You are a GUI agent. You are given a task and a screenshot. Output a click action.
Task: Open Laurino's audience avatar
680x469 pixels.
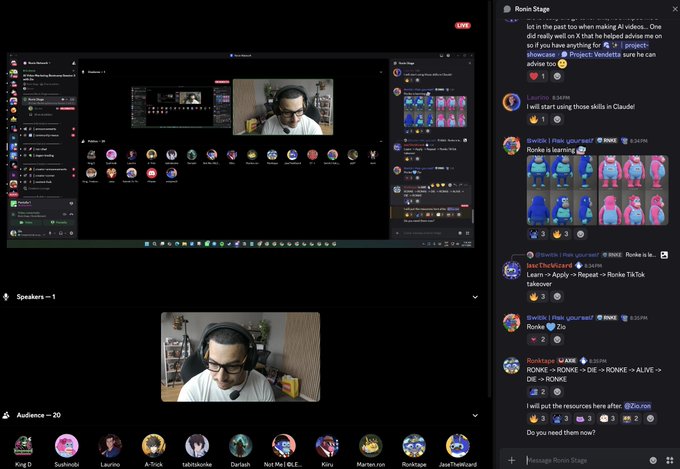click(110, 446)
